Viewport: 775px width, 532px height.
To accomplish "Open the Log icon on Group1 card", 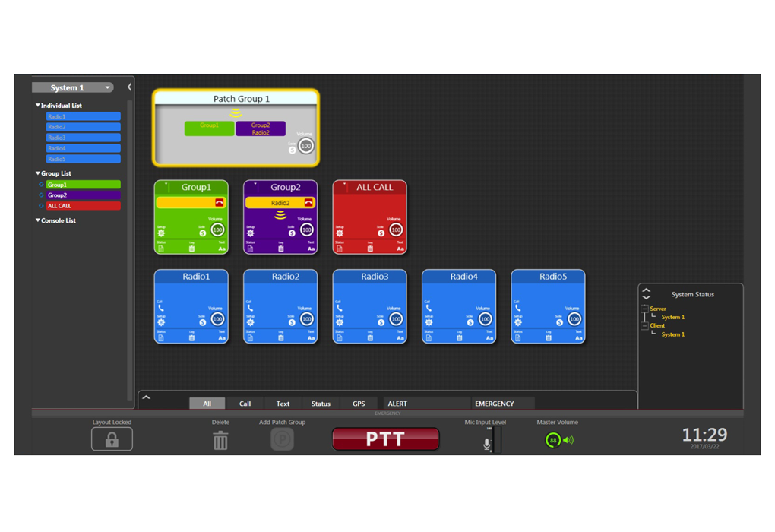I will click(x=191, y=249).
